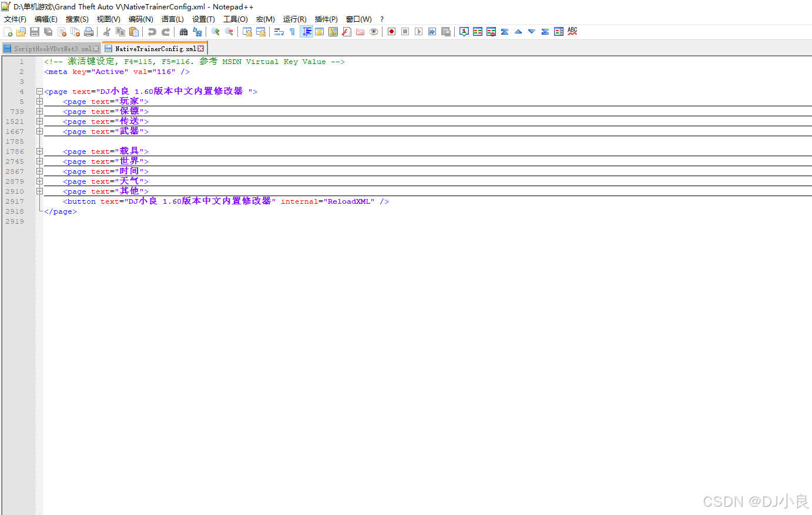The image size is (812, 515).
Task: Close the ScriptHookVDotNet3.xml tab
Action: click(96, 49)
